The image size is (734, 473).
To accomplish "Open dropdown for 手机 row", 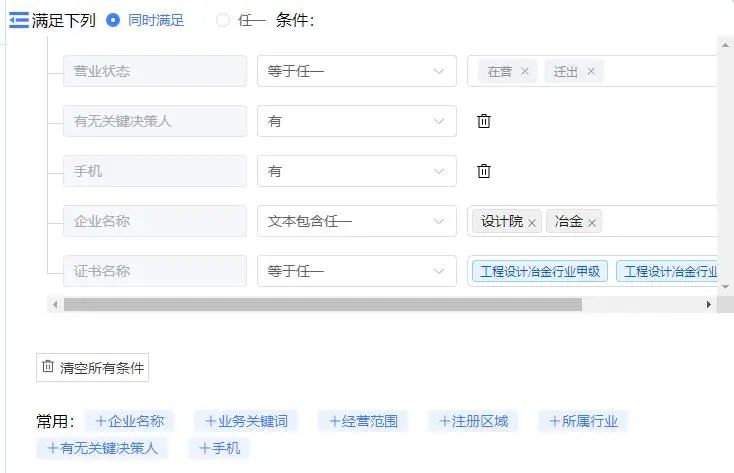I will click(x=357, y=171).
